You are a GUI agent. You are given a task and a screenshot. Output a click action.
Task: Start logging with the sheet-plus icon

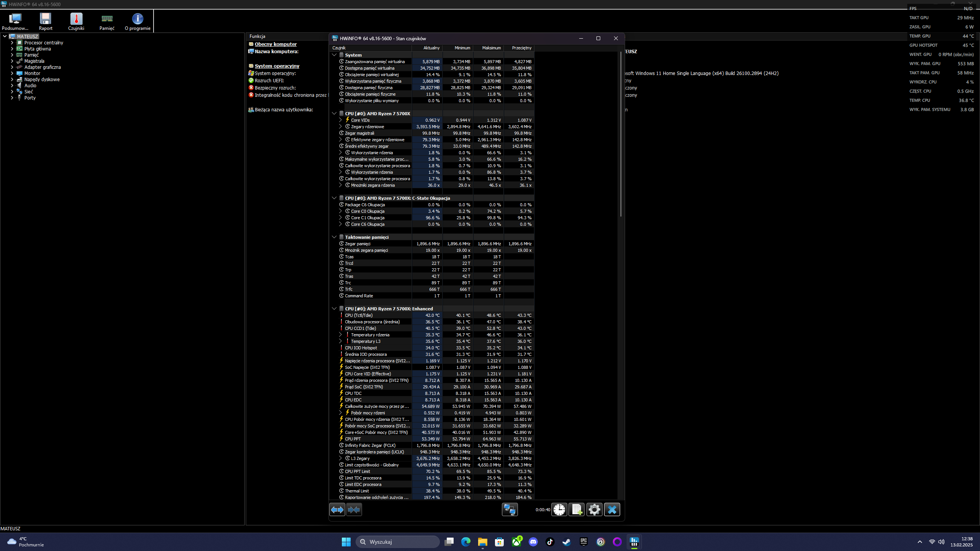(577, 510)
